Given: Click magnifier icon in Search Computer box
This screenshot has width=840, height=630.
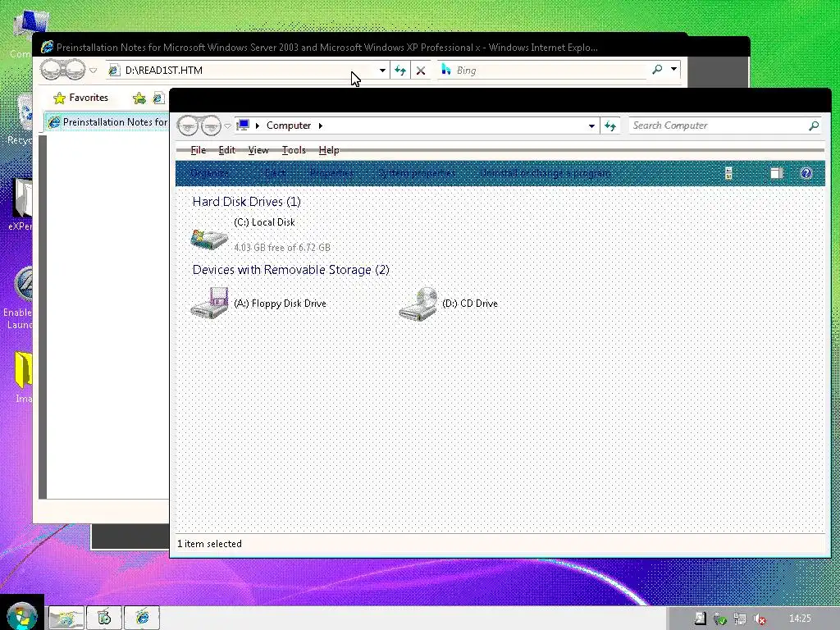Looking at the screenshot, I should pyautogui.click(x=814, y=126).
